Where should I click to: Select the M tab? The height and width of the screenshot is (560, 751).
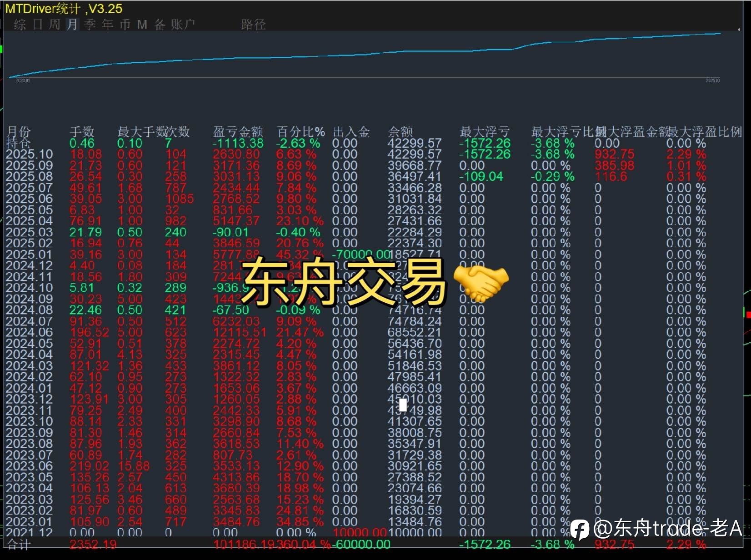click(142, 25)
